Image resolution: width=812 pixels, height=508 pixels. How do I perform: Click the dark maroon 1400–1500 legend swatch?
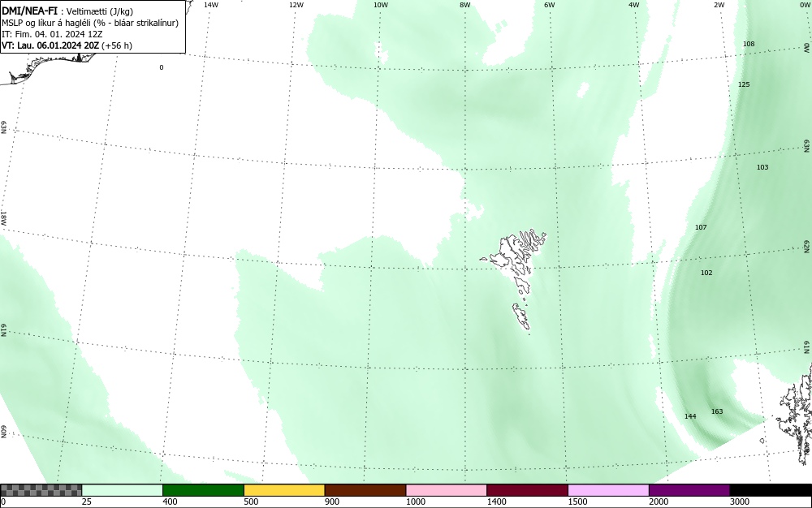[x=527, y=490]
